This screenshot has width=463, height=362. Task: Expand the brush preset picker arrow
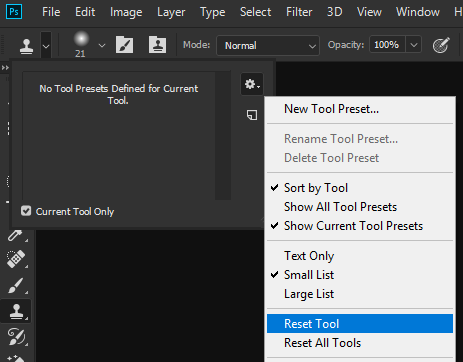[102, 45]
